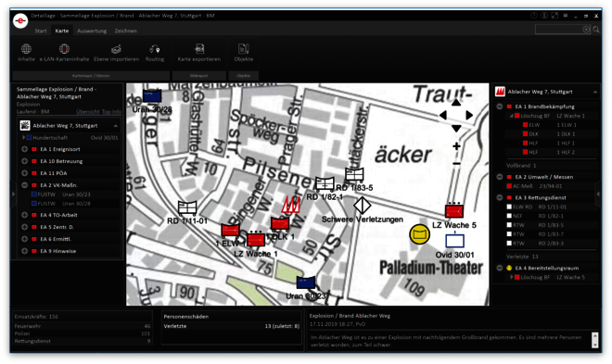Toggle checkbox for NEF RD 1/82-1
This screenshot has width=612, height=364.
pyautogui.click(x=509, y=216)
